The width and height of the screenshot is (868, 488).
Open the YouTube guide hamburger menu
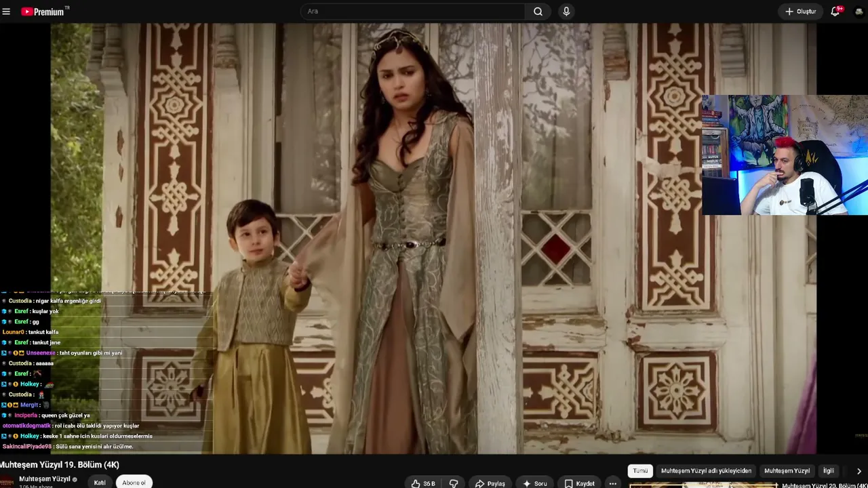[x=6, y=12]
